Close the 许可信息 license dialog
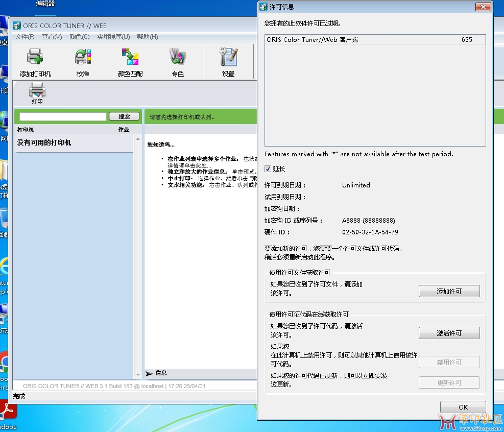This screenshot has height=432, width=504. pyautogui.click(x=483, y=7)
